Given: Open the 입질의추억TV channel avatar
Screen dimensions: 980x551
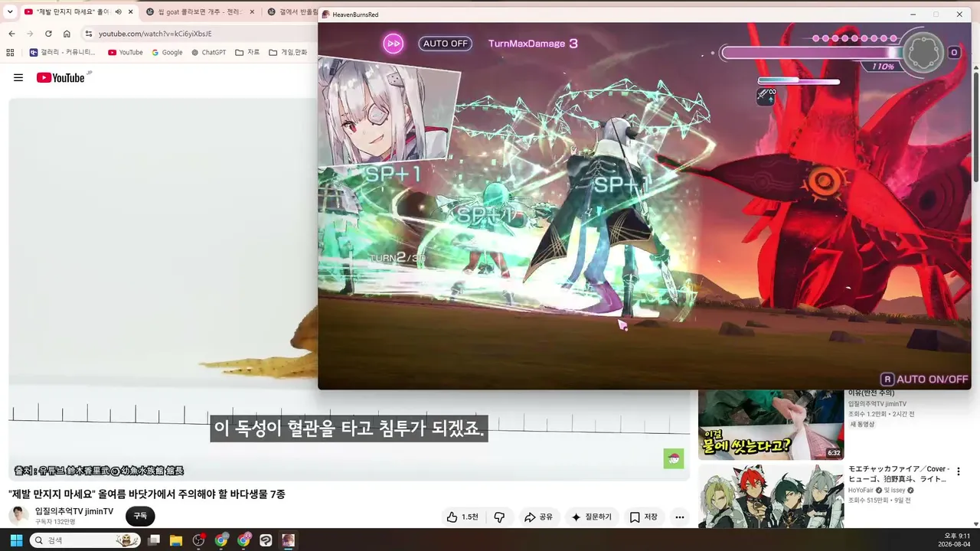Looking at the screenshot, I should click(18, 515).
